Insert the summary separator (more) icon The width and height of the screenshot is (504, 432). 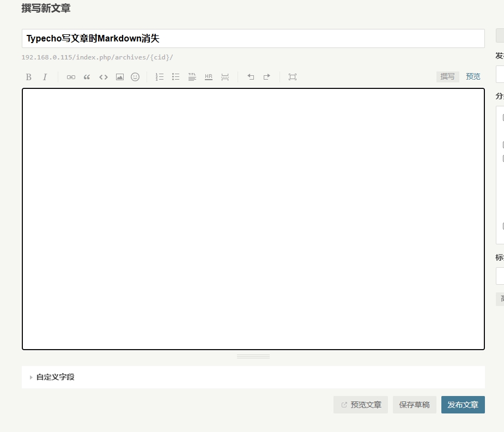[x=225, y=77]
